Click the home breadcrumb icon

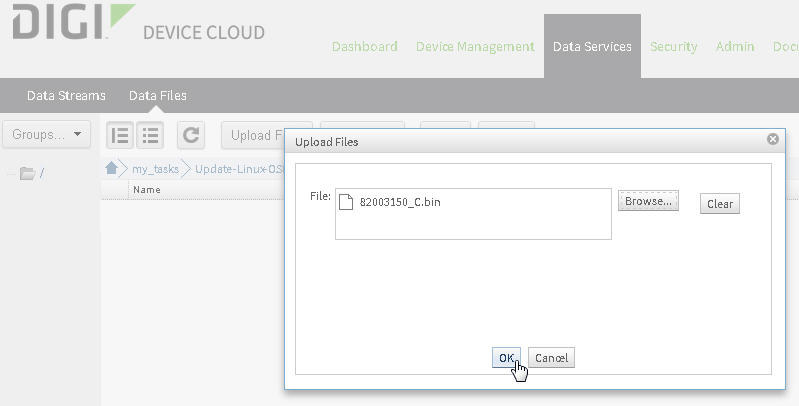[x=113, y=168]
